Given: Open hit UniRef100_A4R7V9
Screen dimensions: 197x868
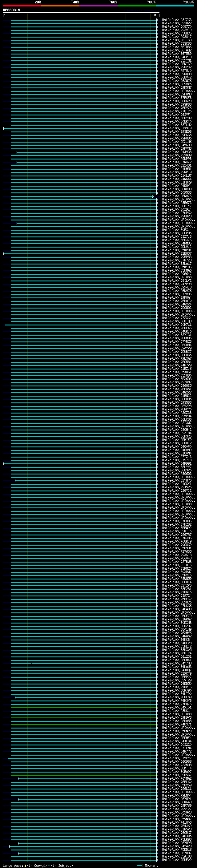Looking at the screenshot, I should (x=177, y=365).
